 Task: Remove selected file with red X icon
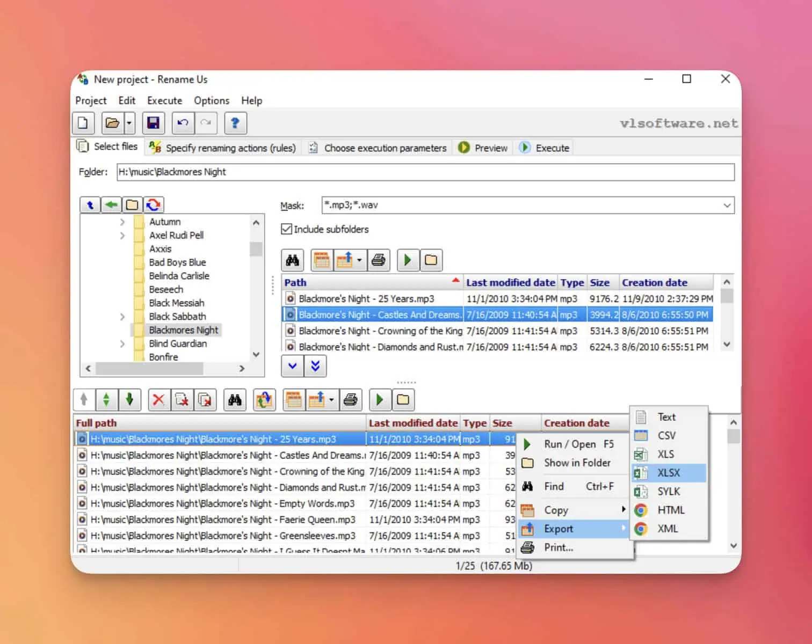158,400
